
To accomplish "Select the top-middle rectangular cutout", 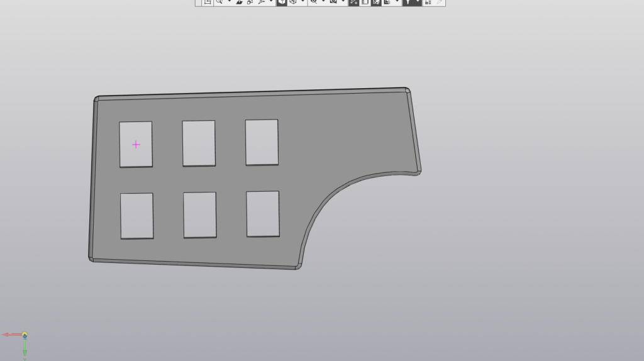I will coord(199,143).
